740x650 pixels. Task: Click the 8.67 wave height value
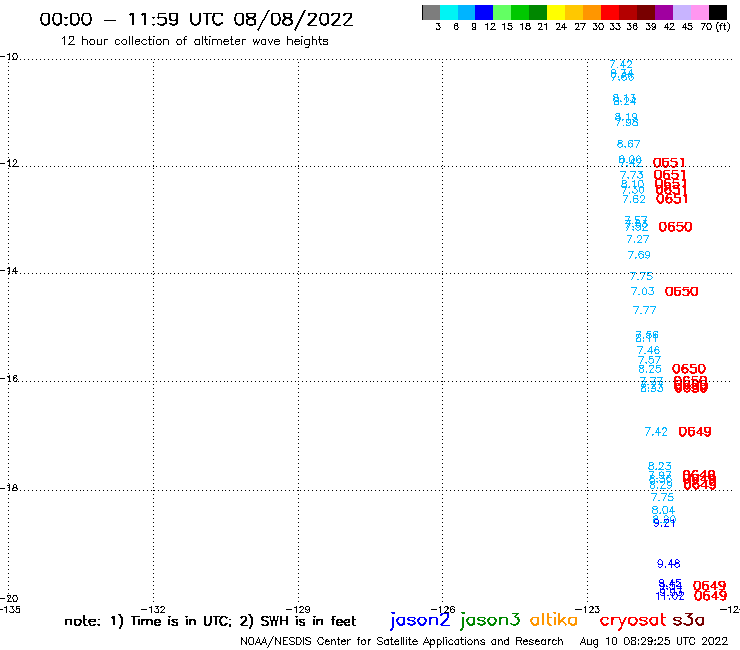point(629,144)
